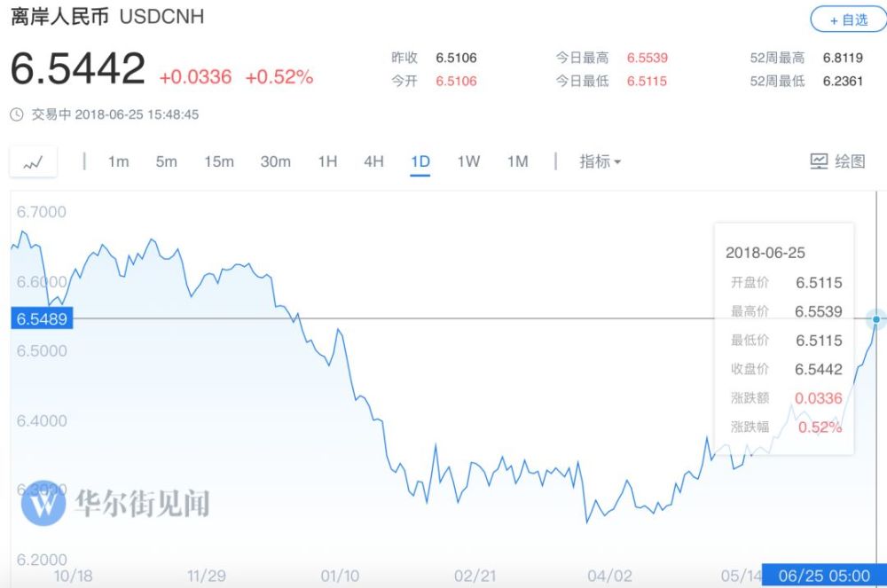Switch to the 1W weekly view

pos(468,161)
